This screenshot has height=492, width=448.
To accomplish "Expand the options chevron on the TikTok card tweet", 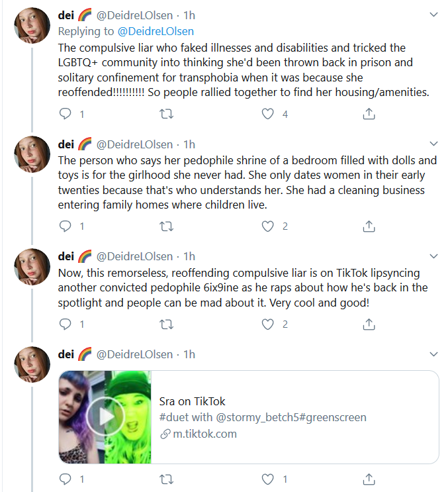I will click(x=433, y=354).
